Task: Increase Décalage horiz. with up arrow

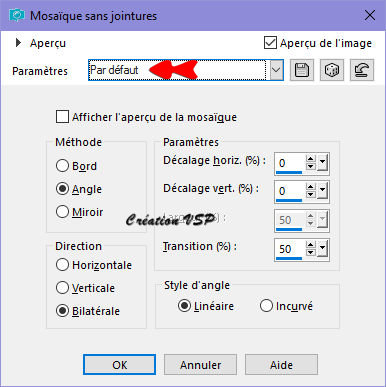Action: coord(311,159)
